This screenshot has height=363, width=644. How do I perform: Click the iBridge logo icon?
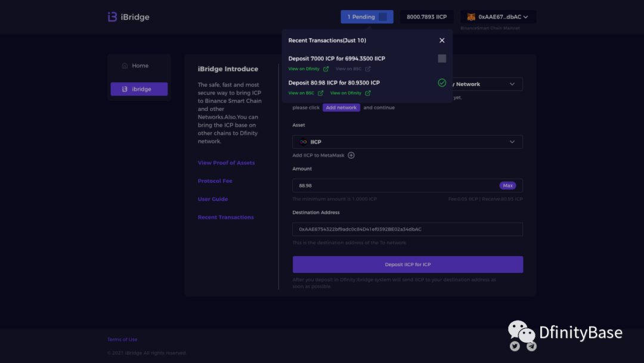(x=112, y=17)
